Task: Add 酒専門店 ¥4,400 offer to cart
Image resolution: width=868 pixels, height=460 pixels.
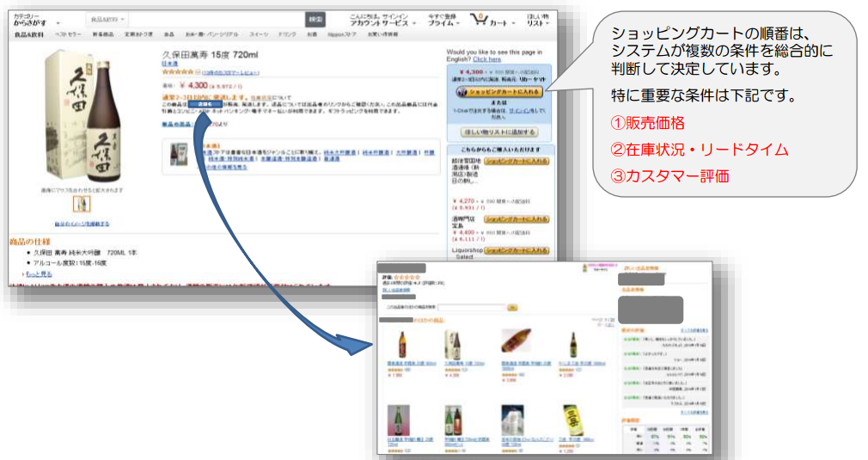Action: pos(517,219)
